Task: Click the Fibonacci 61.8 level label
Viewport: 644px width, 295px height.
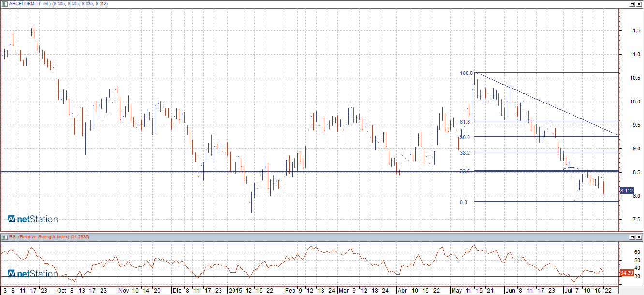Action: click(465, 122)
